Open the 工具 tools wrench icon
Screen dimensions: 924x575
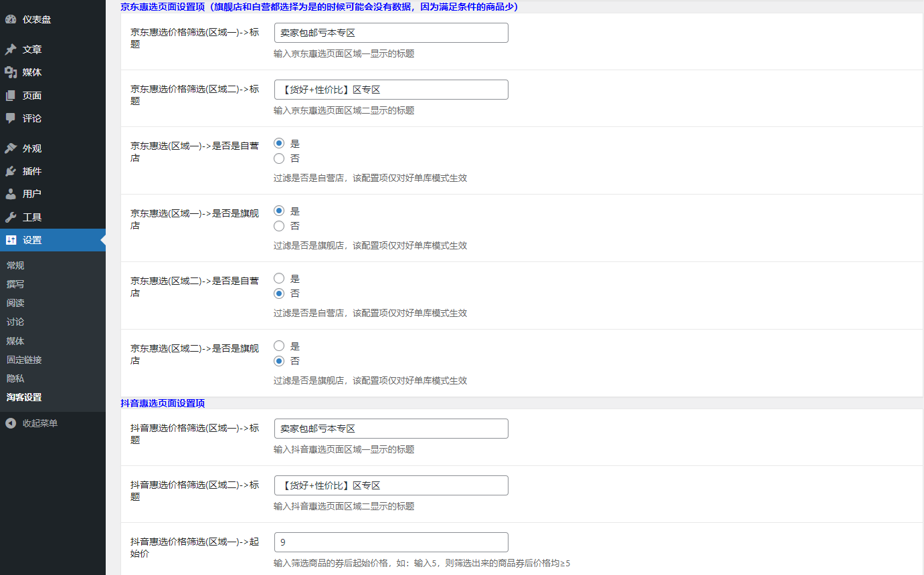click(9, 217)
